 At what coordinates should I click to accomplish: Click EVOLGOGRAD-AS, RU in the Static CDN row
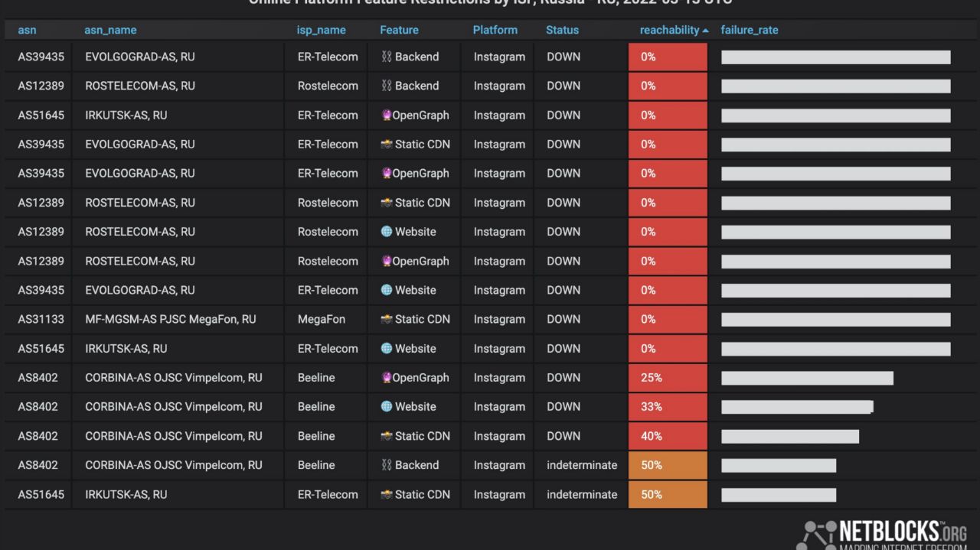click(x=140, y=144)
